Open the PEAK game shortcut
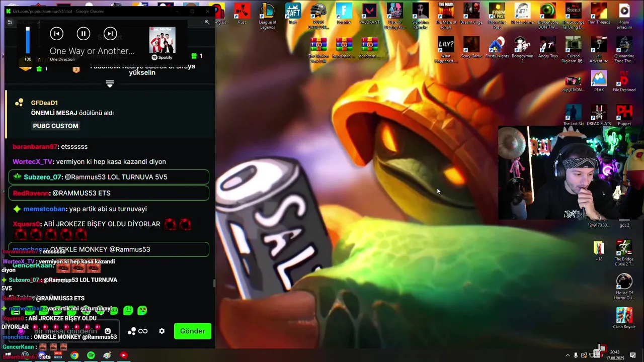The image size is (644, 362). click(x=599, y=81)
